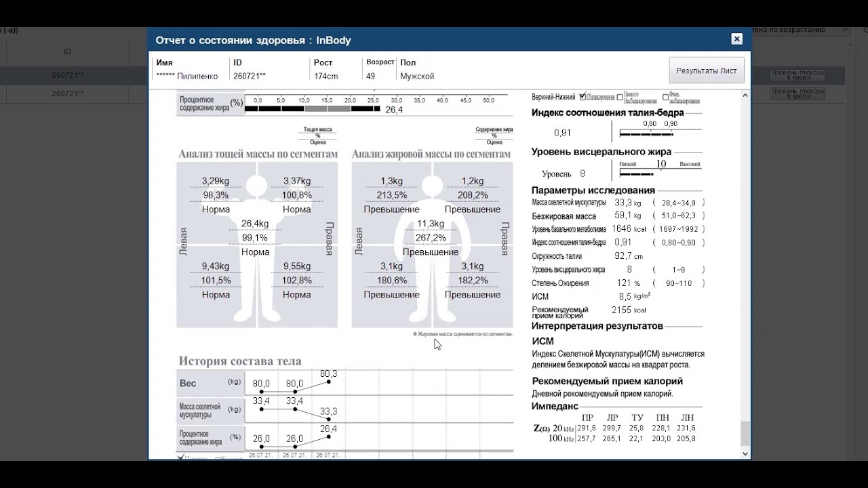
Task: Click the skeletal muscle mass value 33,3 kg
Action: (627, 203)
